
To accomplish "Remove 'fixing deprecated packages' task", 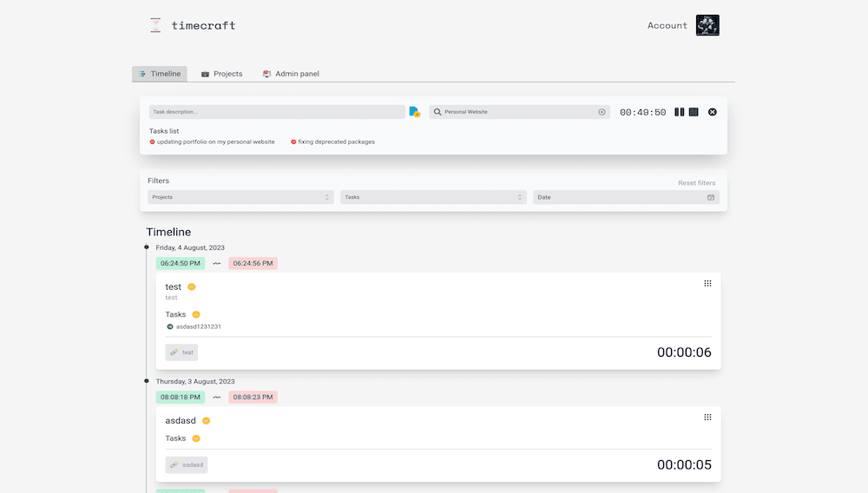I will coord(293,141).
